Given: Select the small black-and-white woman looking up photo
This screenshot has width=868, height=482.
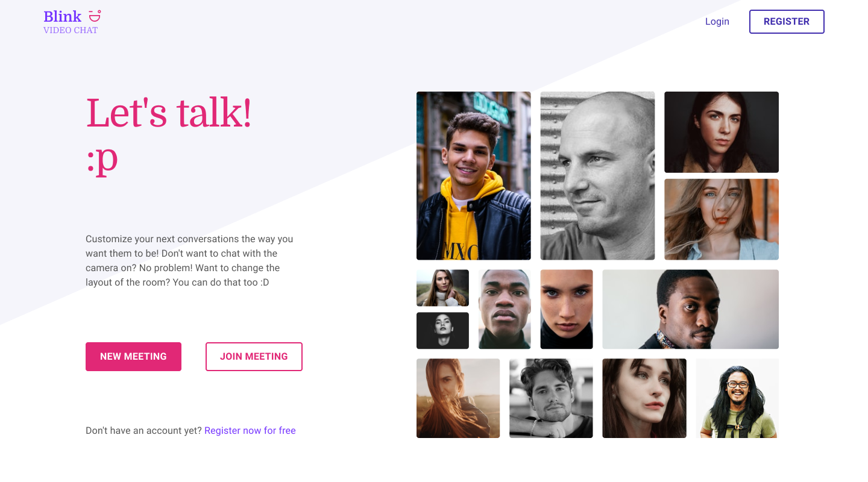Looking at the screenshot, I should [x=442, y=331].
